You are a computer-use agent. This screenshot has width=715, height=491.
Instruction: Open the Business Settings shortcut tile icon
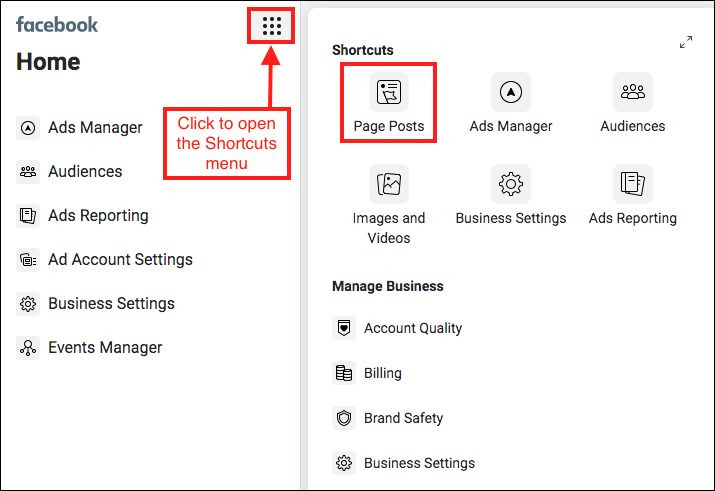511,184
